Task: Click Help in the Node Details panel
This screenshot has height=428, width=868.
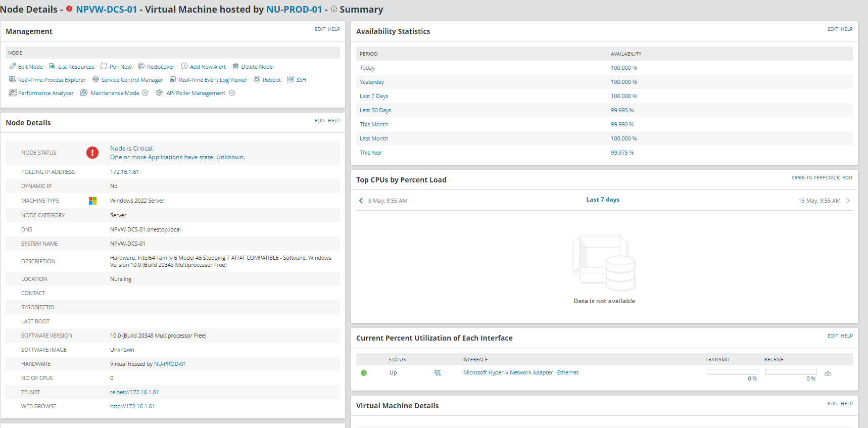Action: (334, 121)
